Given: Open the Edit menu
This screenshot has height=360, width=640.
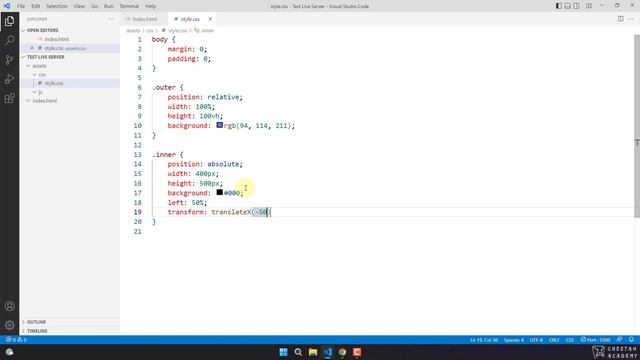Looking at the screenshot, I should click(36, 6).
